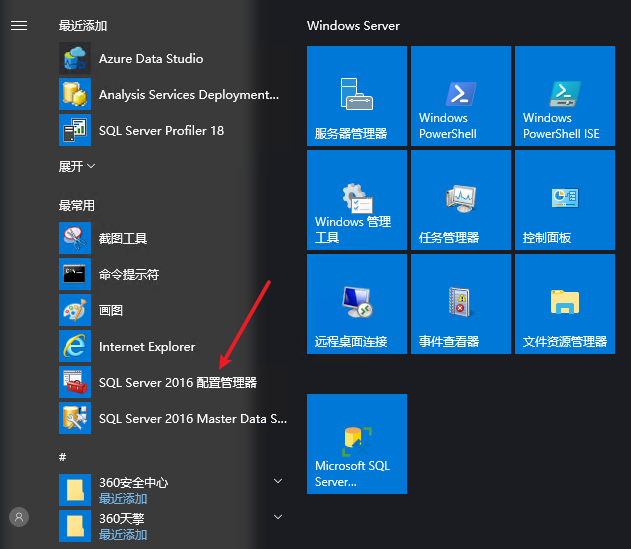Image resolution: width=631 pixels, height=549 pixels.
Task: Open the Microsoft SQL Server tile
Action: pyautogui.click(x=357, y=444)
